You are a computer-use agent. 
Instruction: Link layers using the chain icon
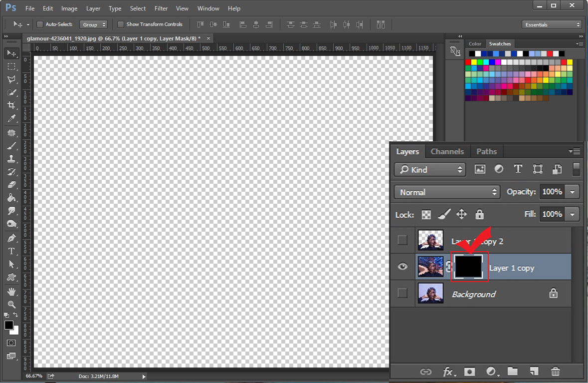(425, 372)
